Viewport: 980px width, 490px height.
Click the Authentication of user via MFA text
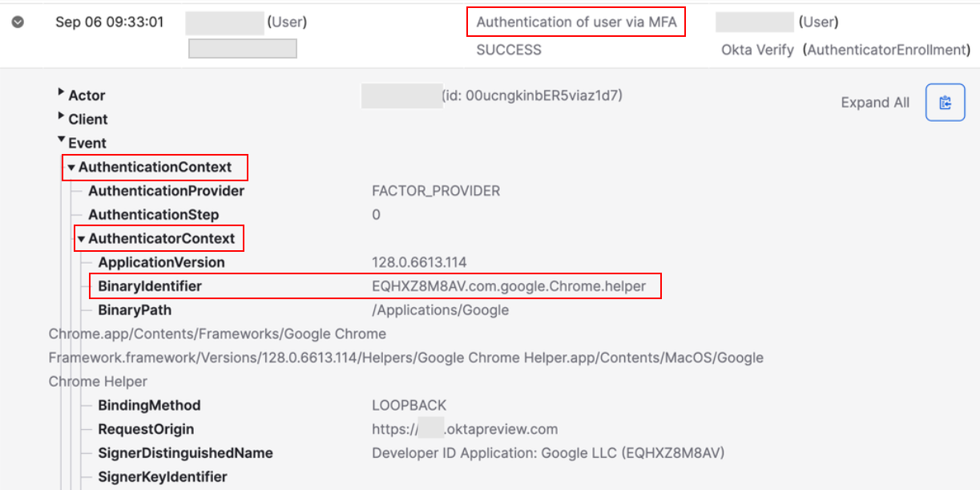click(576, 22)
